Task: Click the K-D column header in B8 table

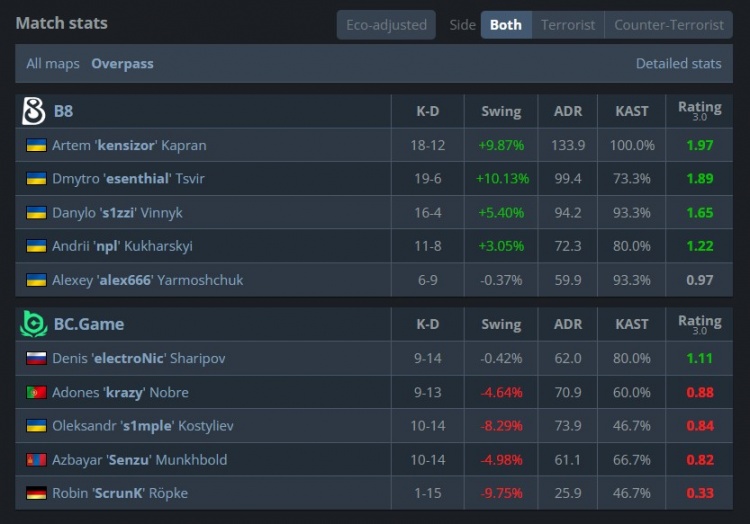Action: coord(428,111)
